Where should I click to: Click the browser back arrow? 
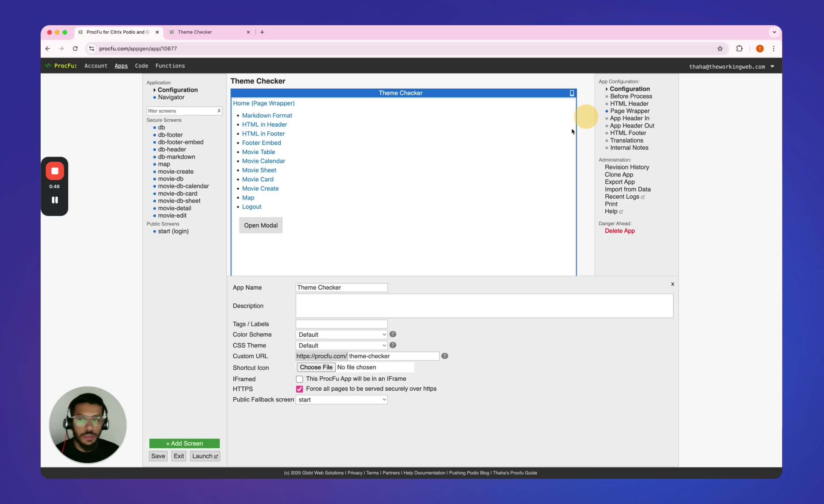(48, 49)
